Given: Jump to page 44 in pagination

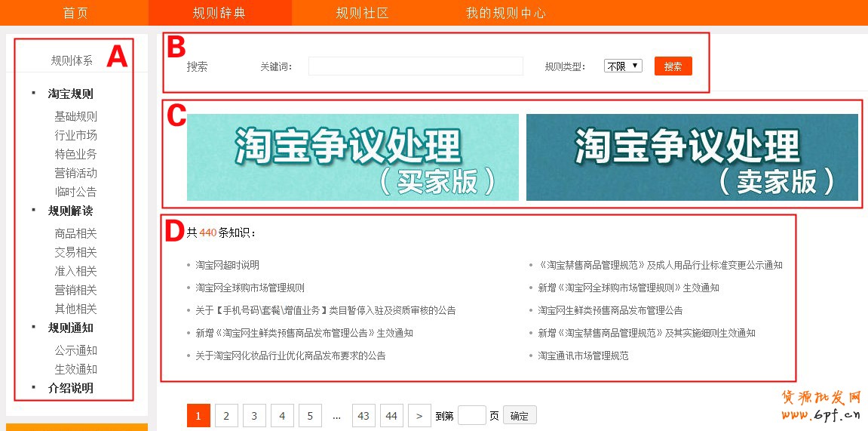Looking at the screenshot, I should (391, 415).
